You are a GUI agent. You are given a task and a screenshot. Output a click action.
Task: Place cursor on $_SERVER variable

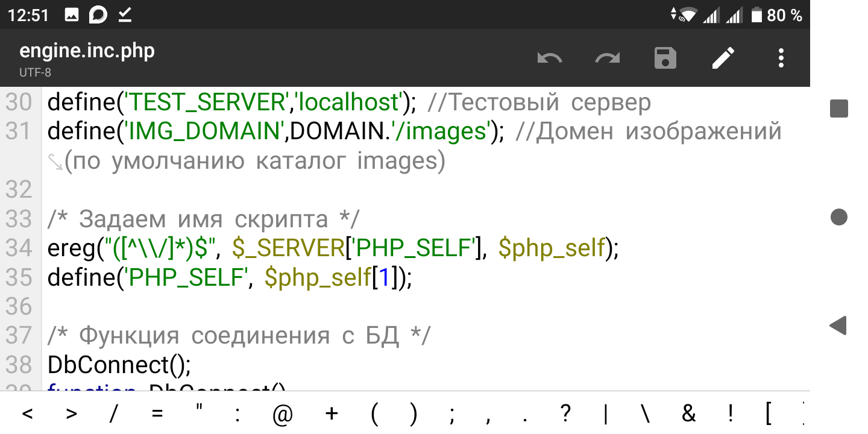(x=288, y=248)
